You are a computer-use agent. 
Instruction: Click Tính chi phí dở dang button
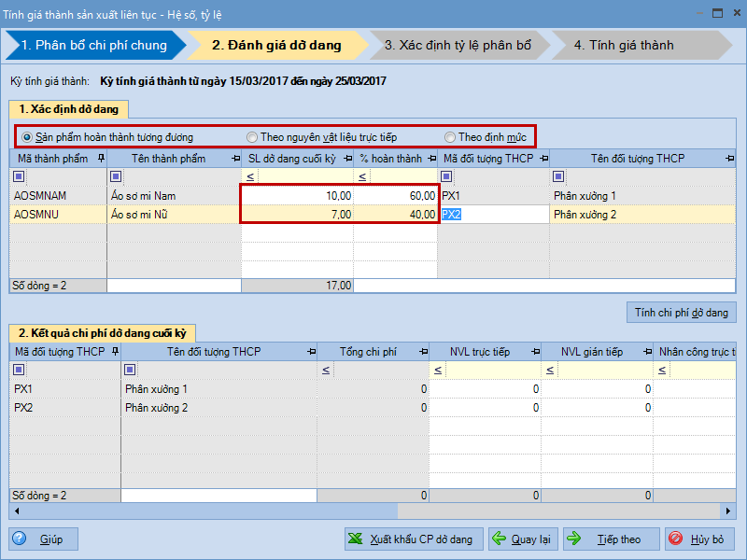coord(680,313)
